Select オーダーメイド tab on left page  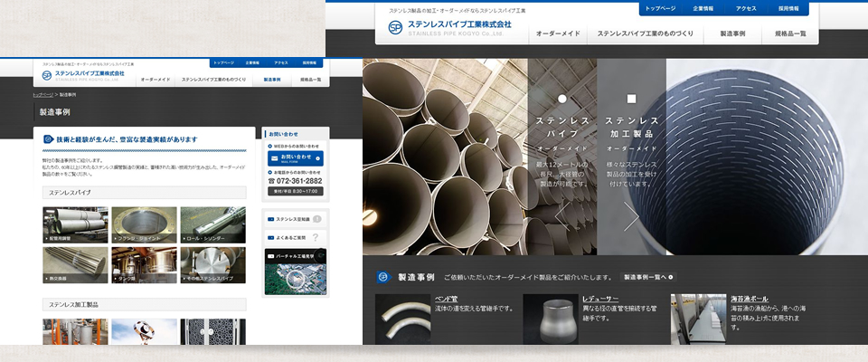coord(156,80)
